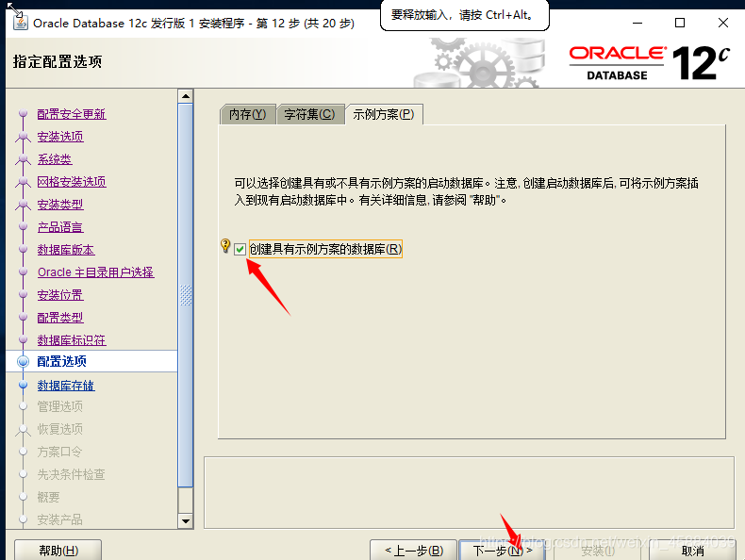
Task: Jump to 产品语言 step
Action: click(x=60, y=227)
